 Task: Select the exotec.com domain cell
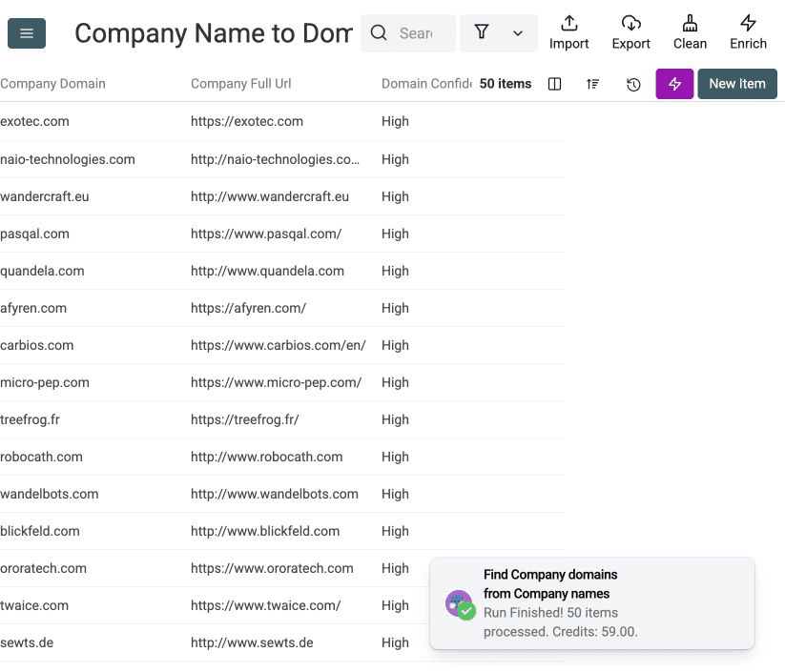(34, 121)
